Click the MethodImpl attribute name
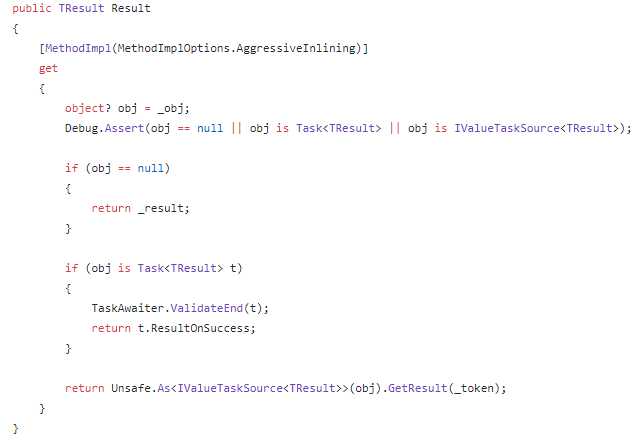This screenshot has height=443, width=643. click(x=78, y=48)
